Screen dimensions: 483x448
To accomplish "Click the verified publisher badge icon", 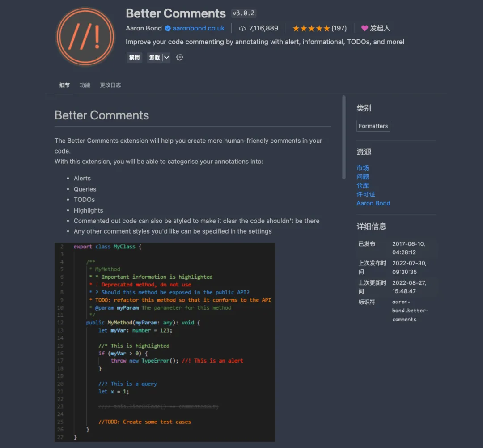I will tap(168, 28).
